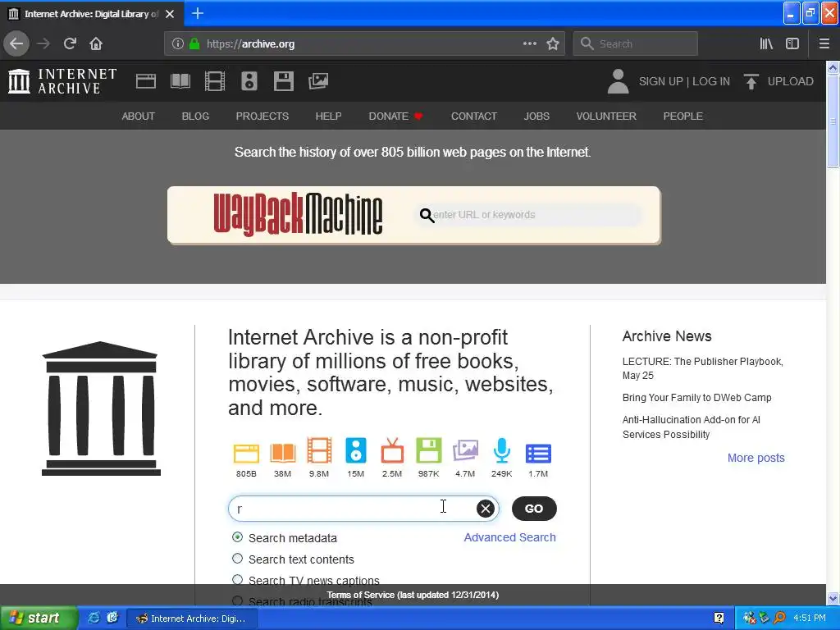Open the Software floppy icon in the top navigation bar
The height and width of the screenshot is (630, 840).
tap(283, 81)
